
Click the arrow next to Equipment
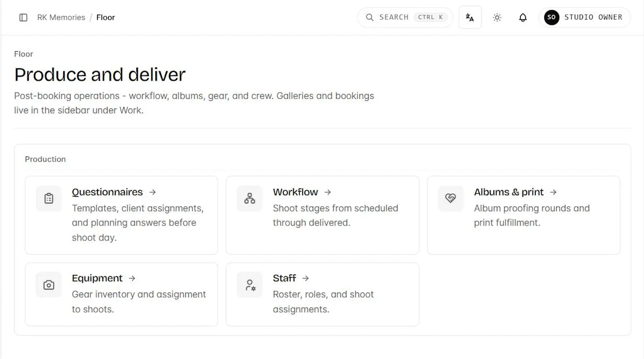point(132,278)
